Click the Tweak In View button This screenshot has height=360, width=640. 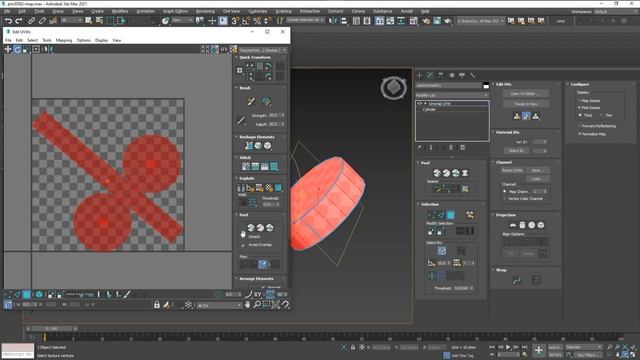pos(525,104)
